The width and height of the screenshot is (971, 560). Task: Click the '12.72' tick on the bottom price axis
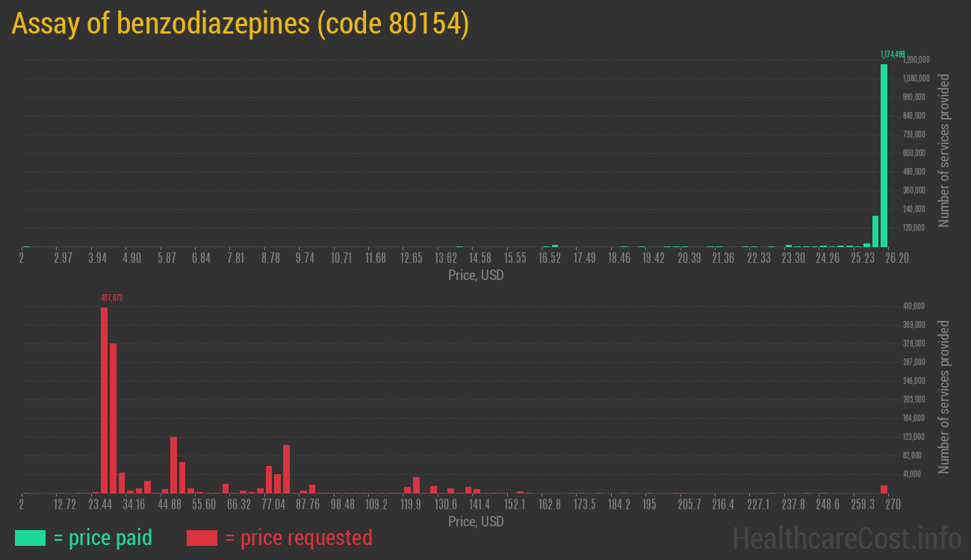pos(65,504)
